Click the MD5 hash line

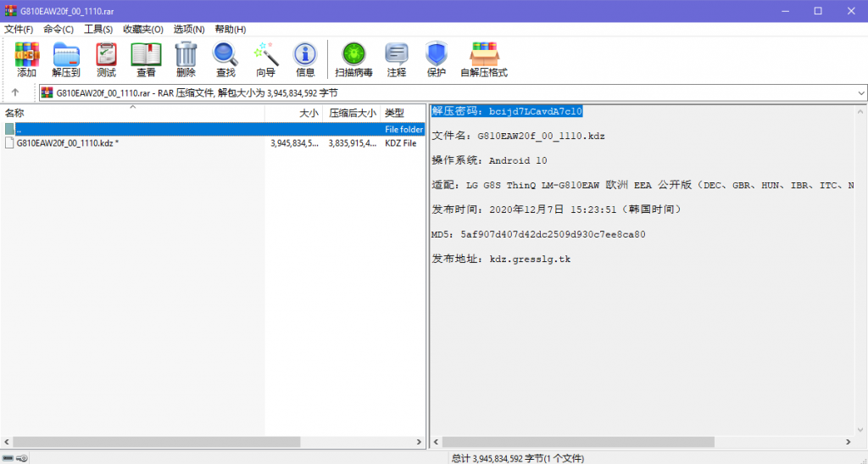[x=538, y=234]
